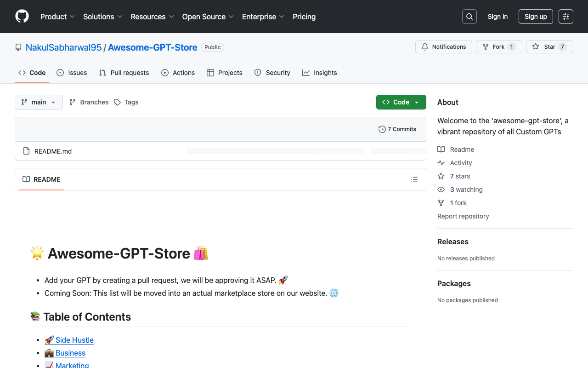Image resolution: width=588 pixels, height=368 pixels.
Task: Open the Insights tab
Action: (320, 73)
